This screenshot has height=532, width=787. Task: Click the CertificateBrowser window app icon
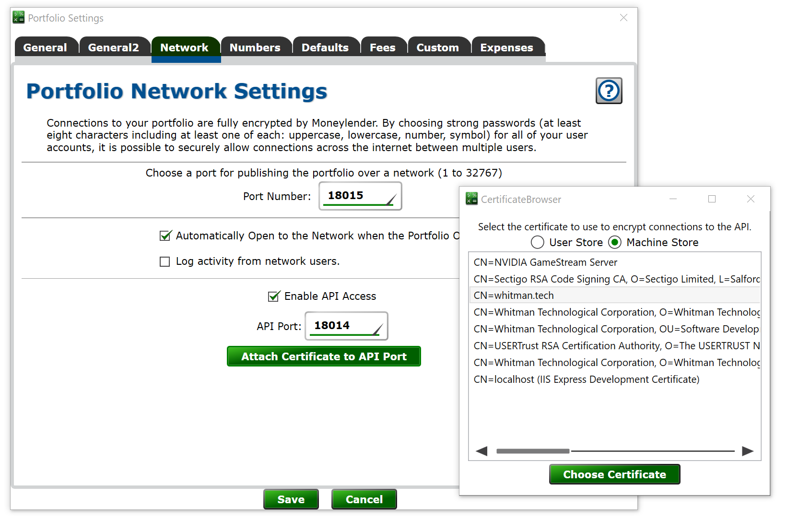pyautogui.click(x=471, y=199)
